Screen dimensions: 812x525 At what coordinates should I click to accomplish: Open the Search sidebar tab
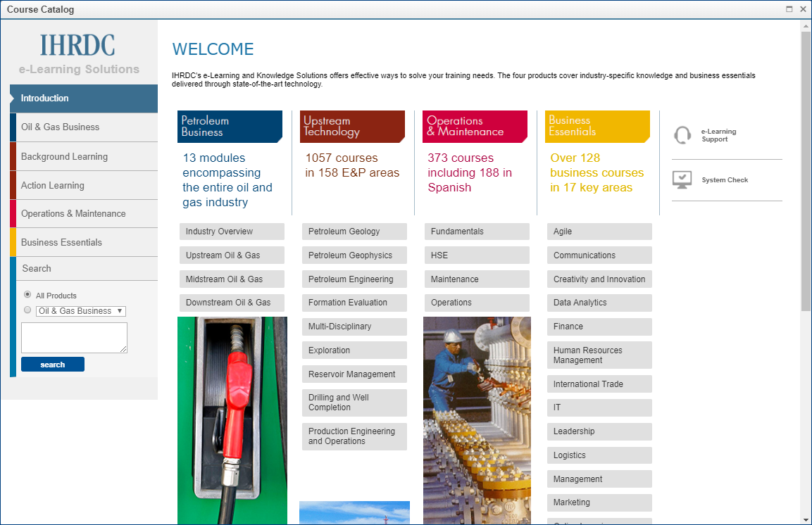84,268
